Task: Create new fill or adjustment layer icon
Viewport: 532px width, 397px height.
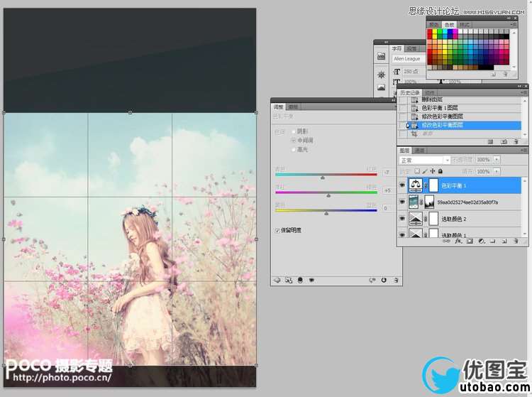Action: pos(481,241)
